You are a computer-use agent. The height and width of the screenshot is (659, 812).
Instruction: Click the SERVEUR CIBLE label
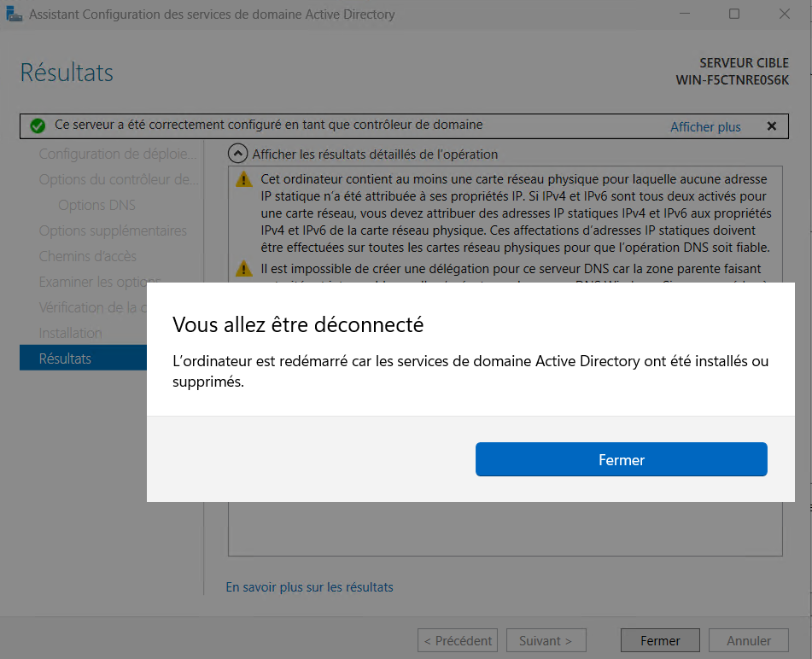click(745, 62)
